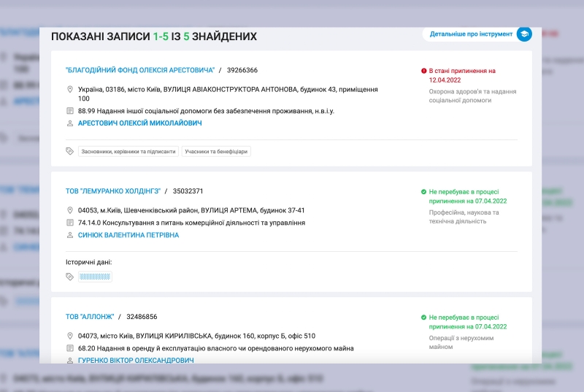Select tag 'Учасники та бенефіціари'
The height and width of the screenshot is (392, 584).
point(216,152)
